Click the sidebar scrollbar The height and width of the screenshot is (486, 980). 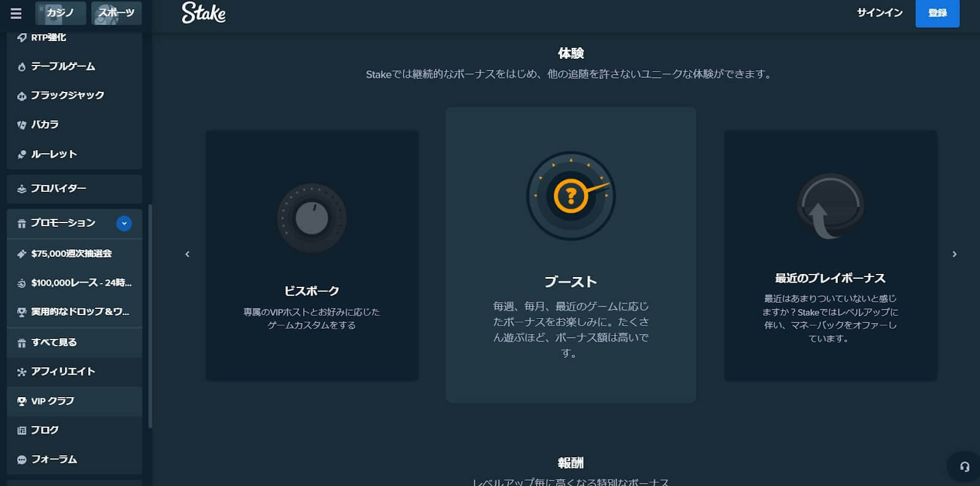[150, 316]
